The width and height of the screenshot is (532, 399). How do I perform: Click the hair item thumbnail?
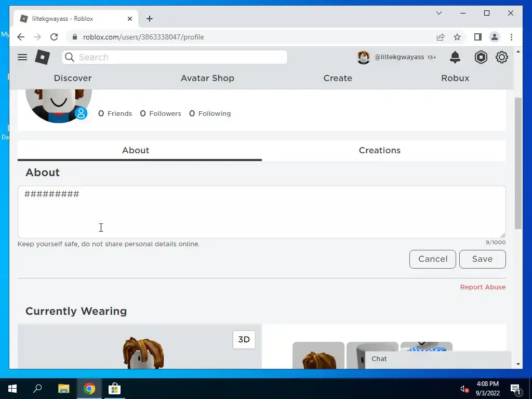[x=318, y=355]
